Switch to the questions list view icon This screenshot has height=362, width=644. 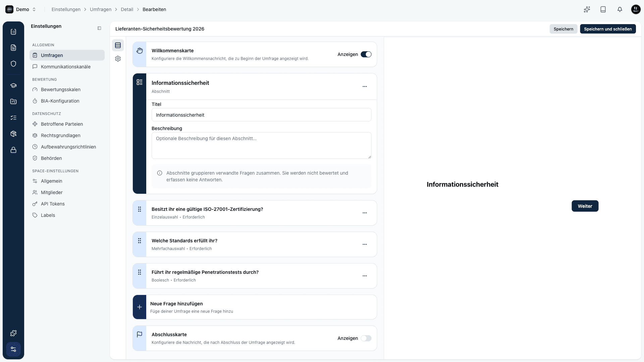coord(118,45)
